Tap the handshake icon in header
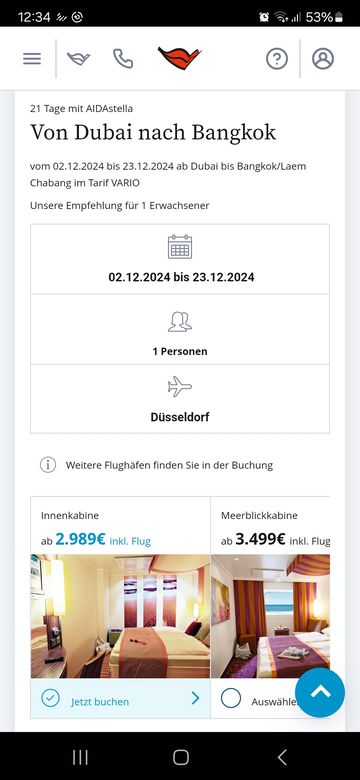The height and width of the screenshot is (780, 360). coord(79,59)
